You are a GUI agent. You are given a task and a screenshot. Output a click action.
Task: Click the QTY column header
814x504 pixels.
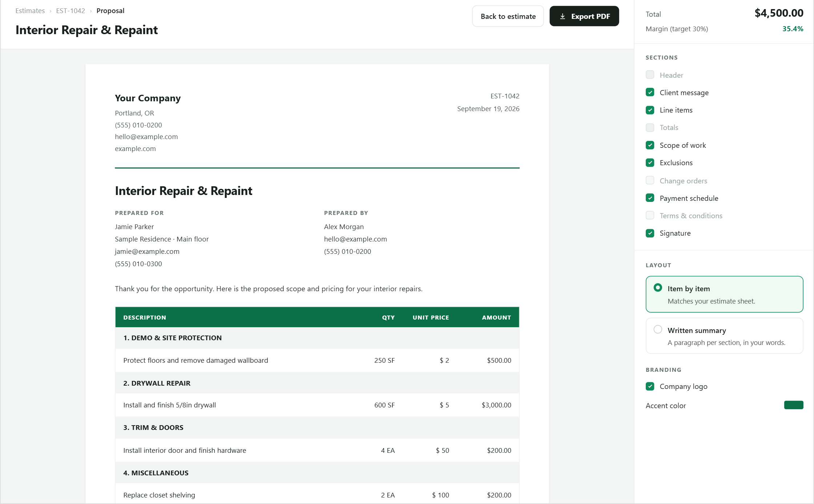(x=388, y=317)
